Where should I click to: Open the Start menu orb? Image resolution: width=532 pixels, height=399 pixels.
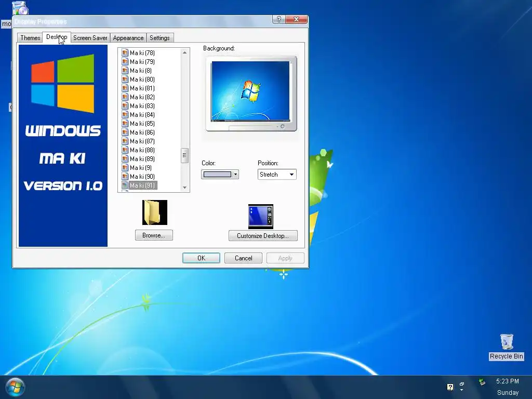click(x=15, y=387)
